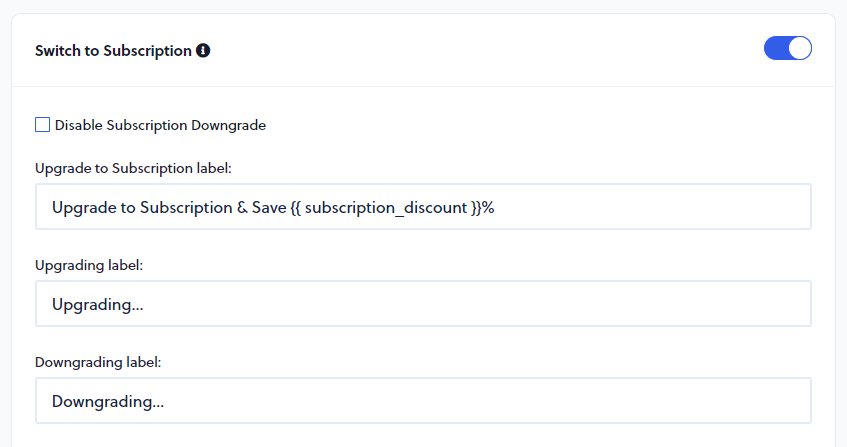Check the Disable Subscription Downgrade checkbox
Image resolution: width=847 pixels, height=447 pixels.
point(42,125)
